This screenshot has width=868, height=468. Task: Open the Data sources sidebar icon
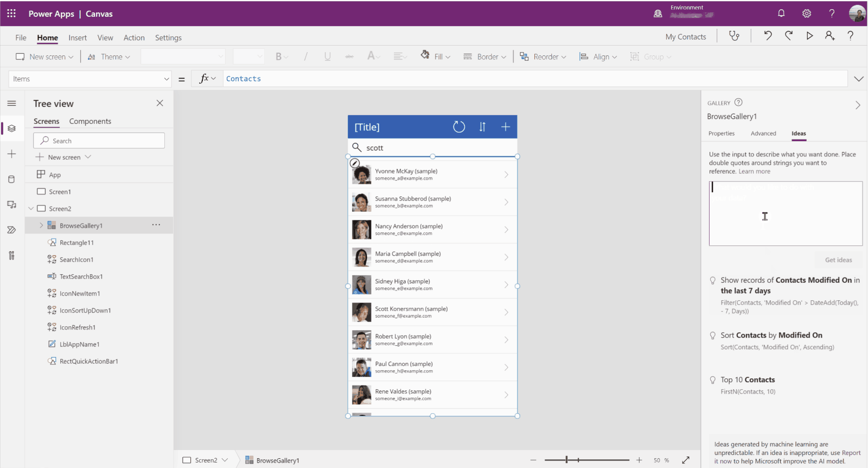[x=11, y=179]
